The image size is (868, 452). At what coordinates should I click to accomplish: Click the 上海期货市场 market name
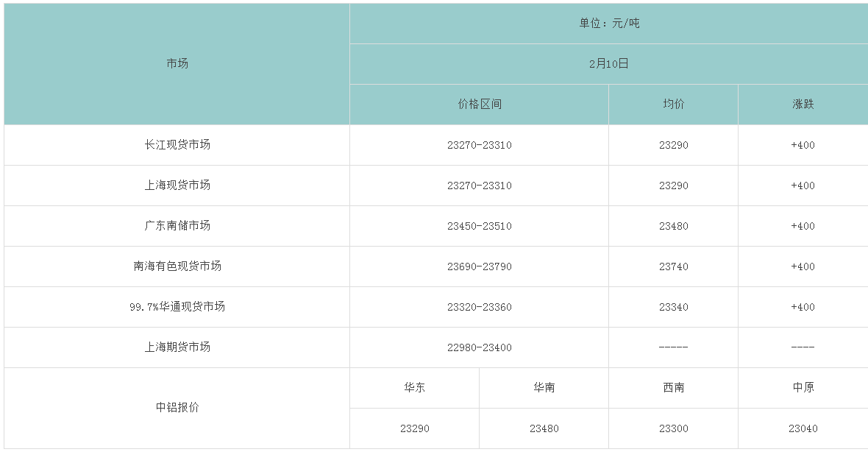click(177, 347)
